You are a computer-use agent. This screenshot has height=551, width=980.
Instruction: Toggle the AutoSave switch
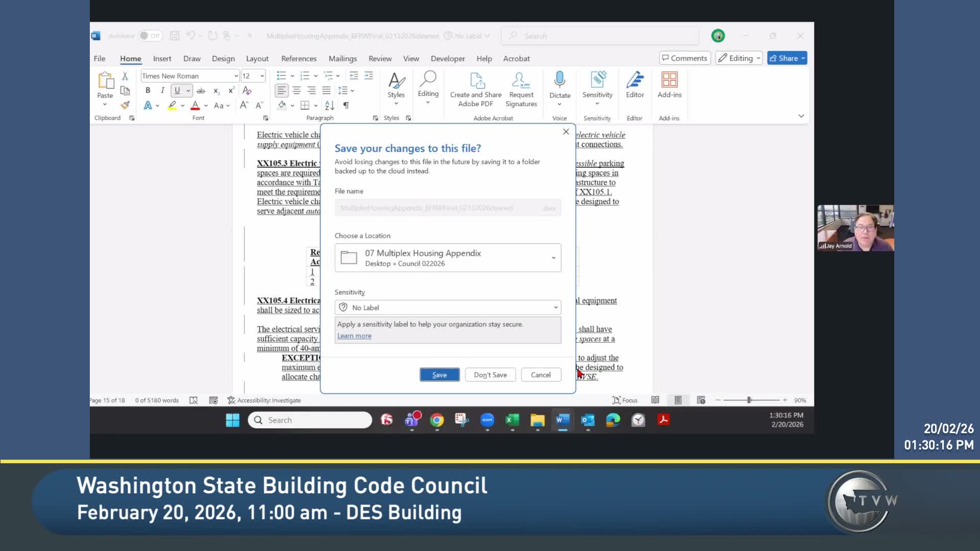pyautogui.click(x=150, y=36)
